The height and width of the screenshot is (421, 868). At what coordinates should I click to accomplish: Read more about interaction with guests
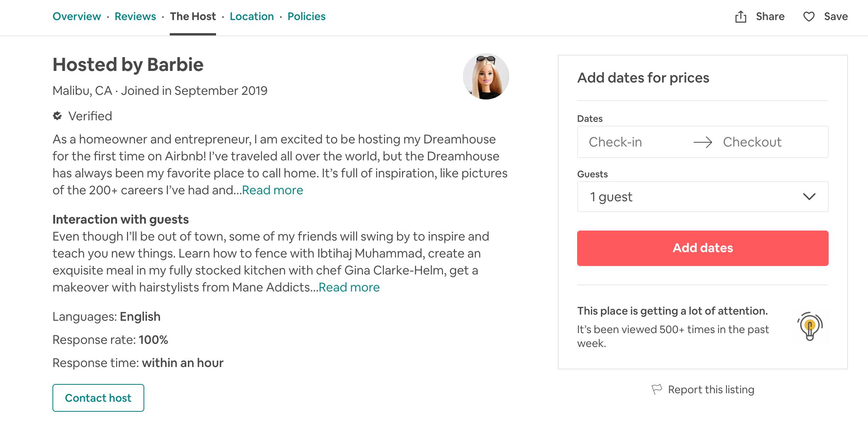(348, 287)
